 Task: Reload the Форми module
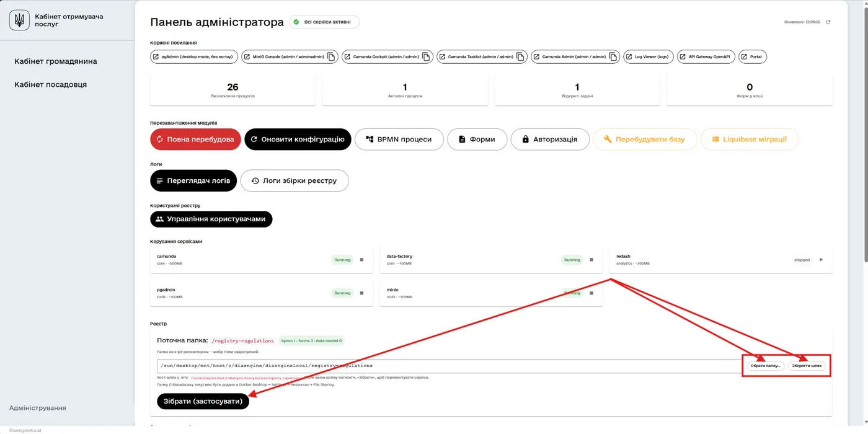point(477,139)
